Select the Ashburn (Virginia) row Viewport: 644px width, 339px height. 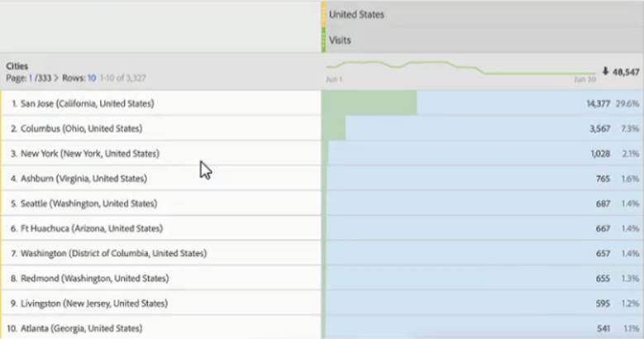point(79,179)
